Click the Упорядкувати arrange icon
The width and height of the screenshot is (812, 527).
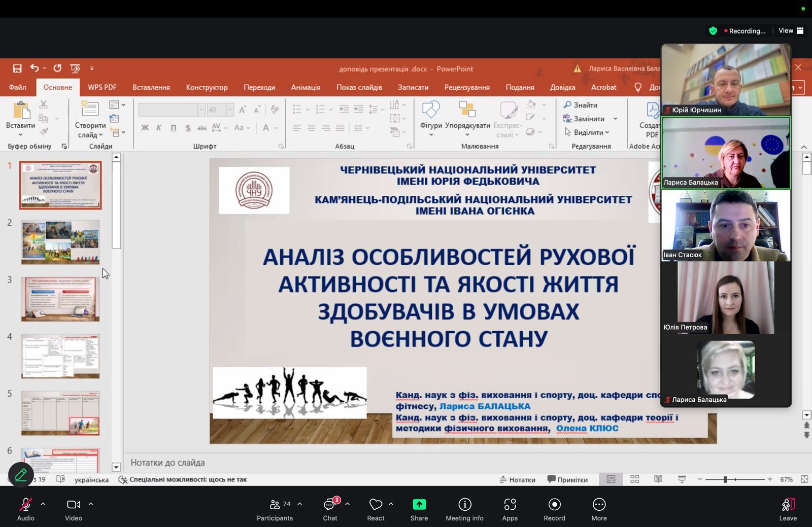click(x=467, y=110)
